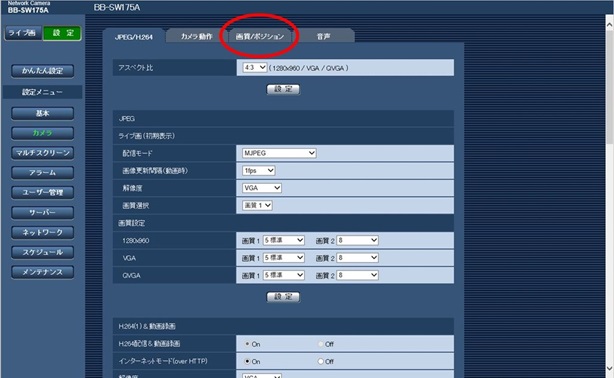Select the カメラ menu item

click(42, 133)
